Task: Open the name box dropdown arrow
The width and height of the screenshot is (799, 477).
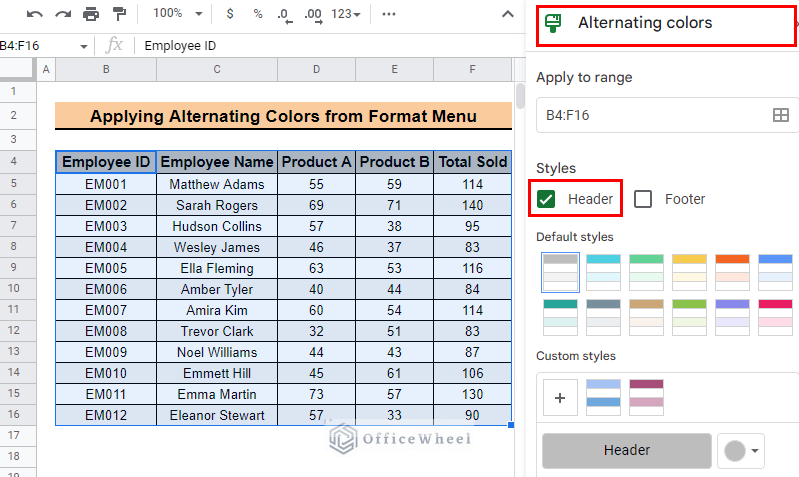Action: pos(84,46)
